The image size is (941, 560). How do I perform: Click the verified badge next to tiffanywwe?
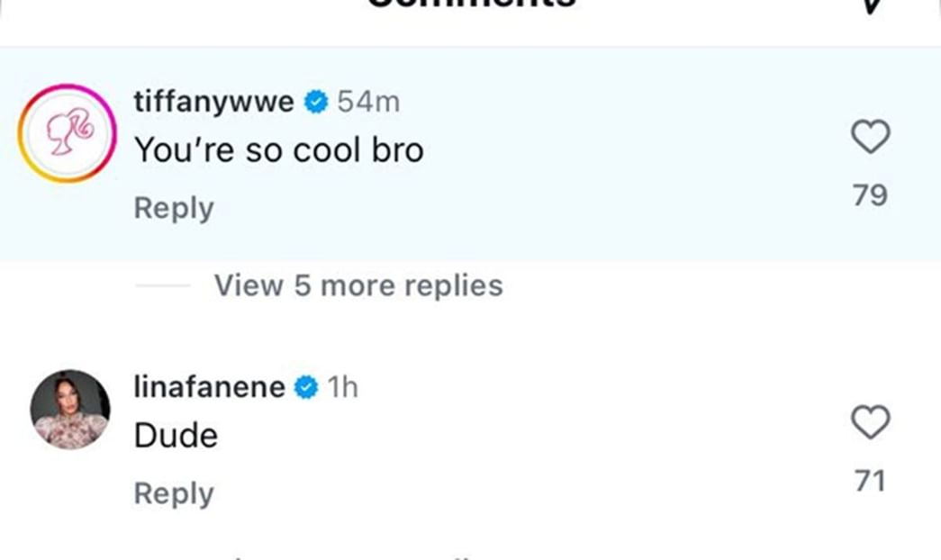315,103
